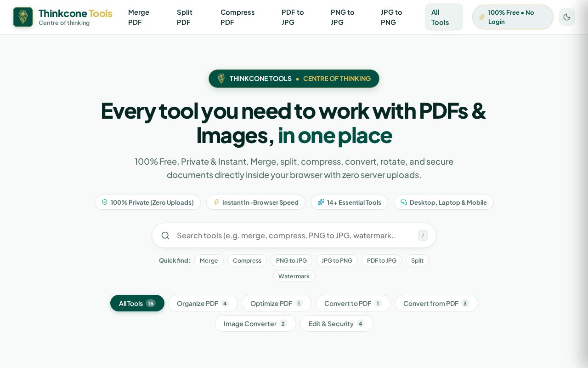
Task: Click the Thinkcone Tools brand name
Action: (x=75, y=13)
